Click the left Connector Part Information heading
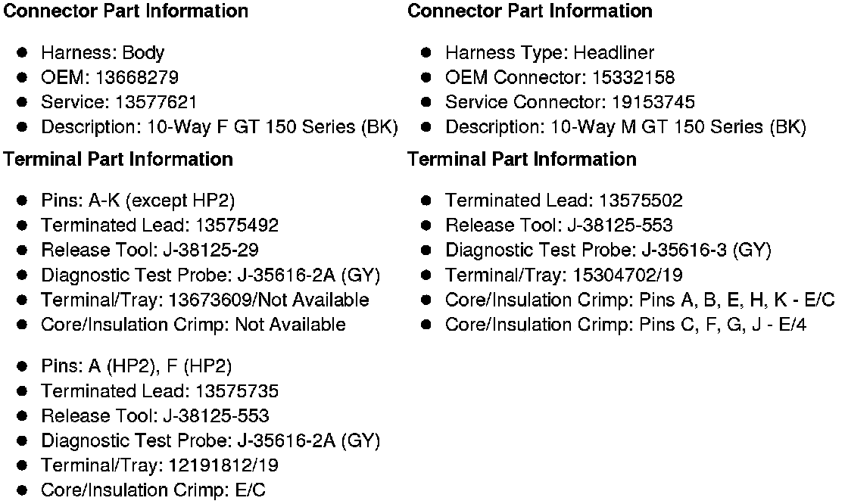The width and height of the screenshot is (848, 504). click(126, 11)
